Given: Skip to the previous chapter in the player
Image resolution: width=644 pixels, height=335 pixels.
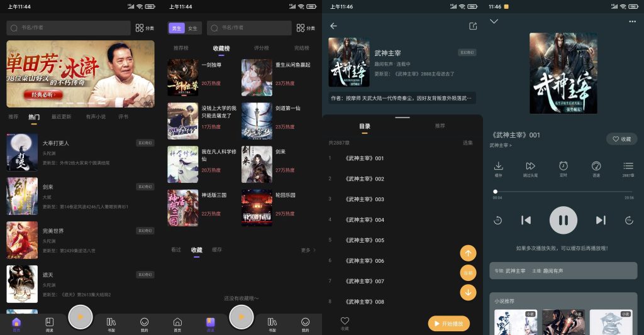Looking at the screenshot, I should coord(526,221).
